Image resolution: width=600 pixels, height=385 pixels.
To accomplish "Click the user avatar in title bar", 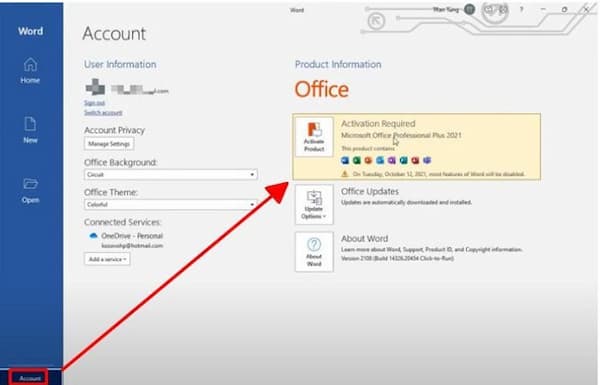I will [470, 9].
